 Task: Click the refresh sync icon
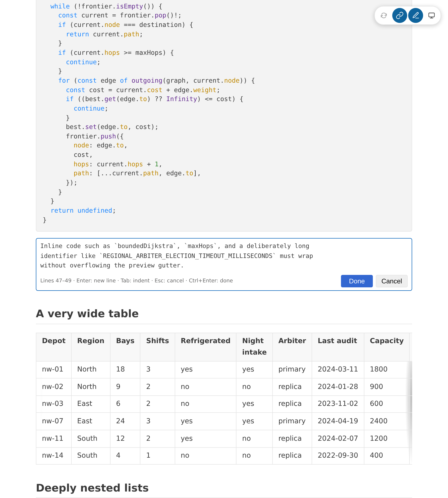pos(384,15)
